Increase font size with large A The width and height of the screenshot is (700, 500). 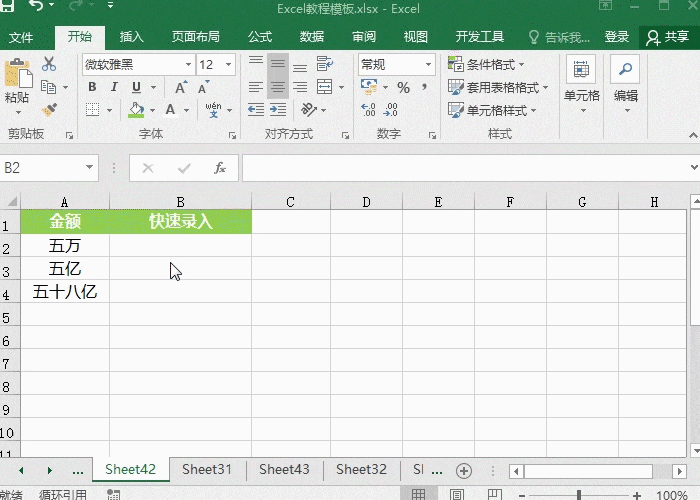click(x=180, y=87)
